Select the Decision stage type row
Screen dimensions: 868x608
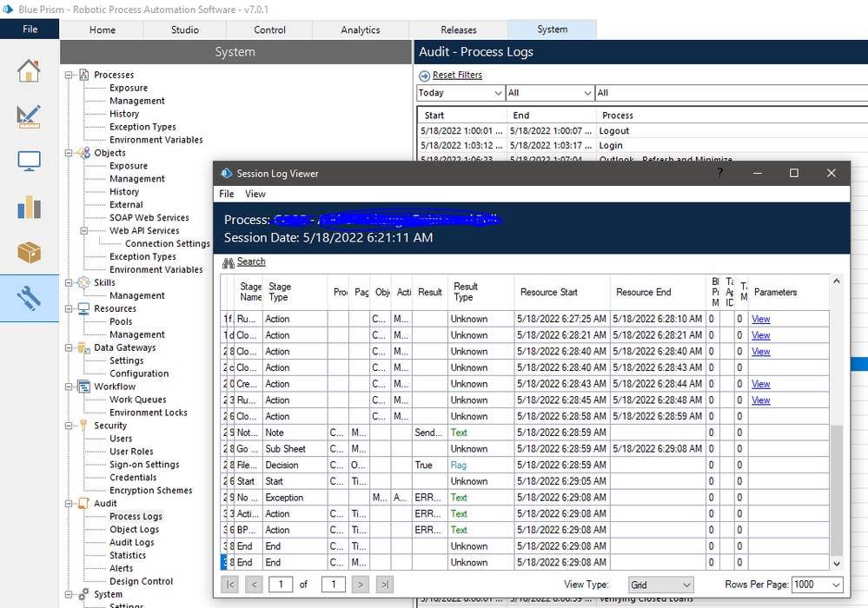(525, 466)
